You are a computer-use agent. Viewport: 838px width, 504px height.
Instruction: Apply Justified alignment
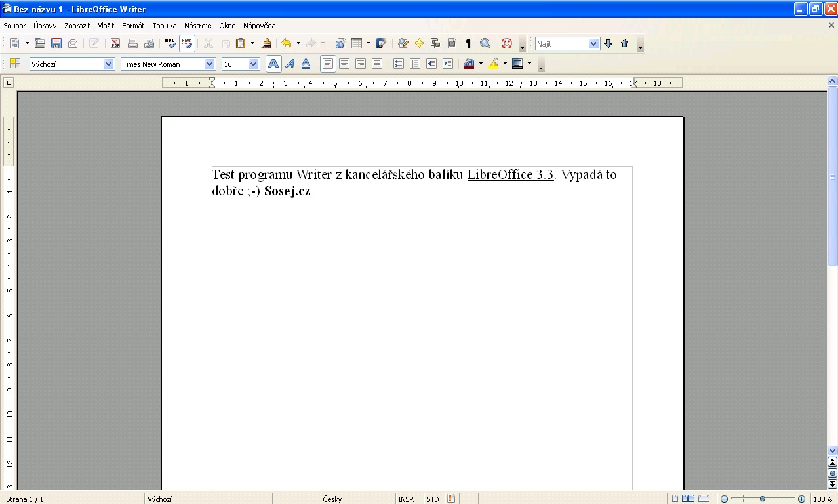pos(377,64)
